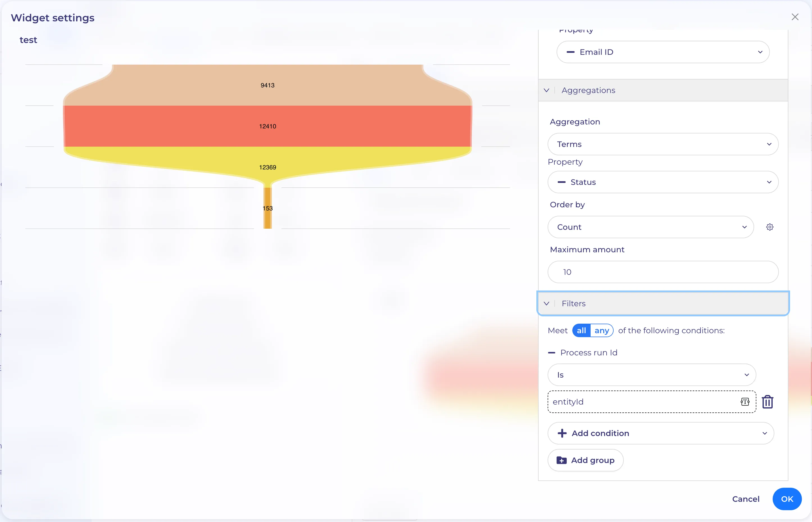This screenshot has width=812, height=522.
Task: Click the 'Process run Id' condition label
Action: click(x=589, y=353)
